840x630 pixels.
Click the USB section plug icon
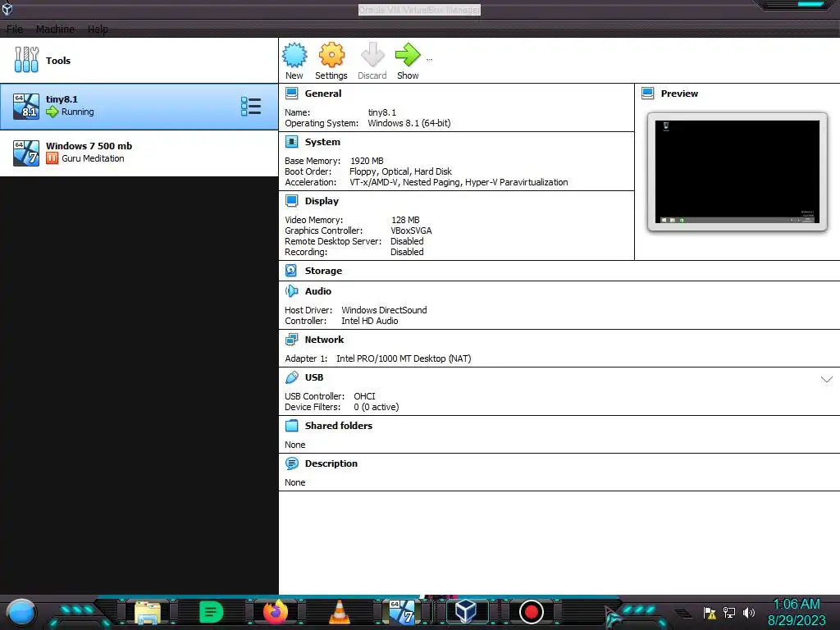point(291,377)
